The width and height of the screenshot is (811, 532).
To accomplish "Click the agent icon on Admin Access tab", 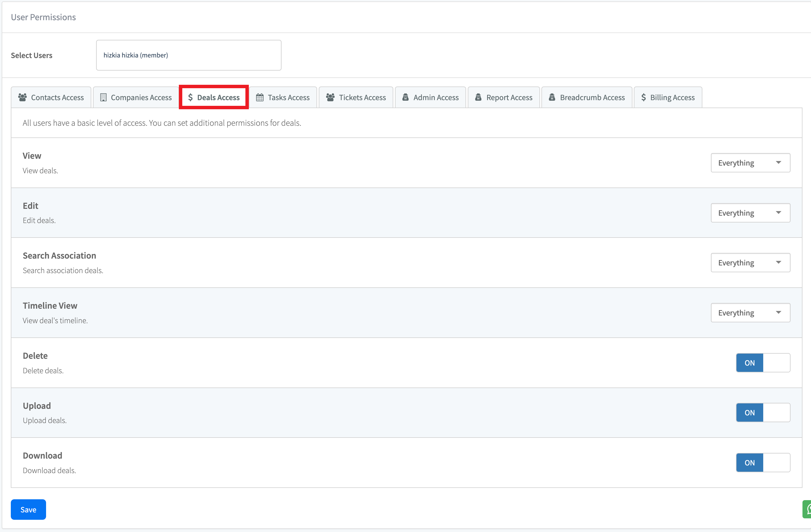I will tap(405, 98).
